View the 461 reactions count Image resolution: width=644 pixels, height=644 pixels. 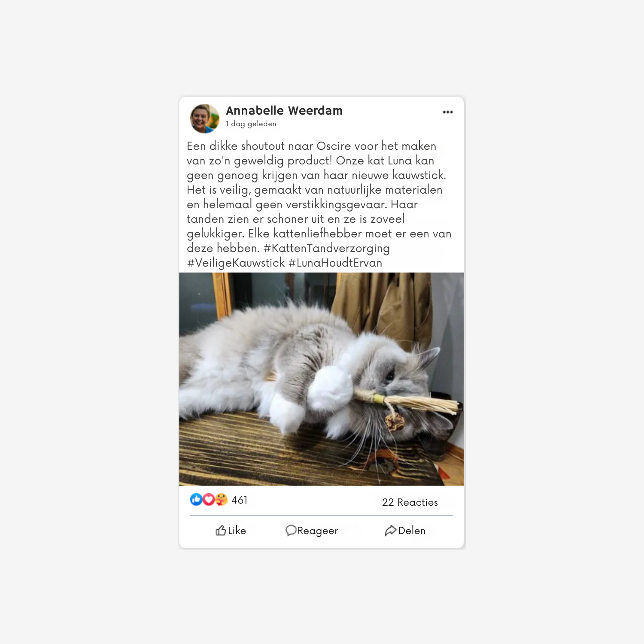click(x=240, y=500)
